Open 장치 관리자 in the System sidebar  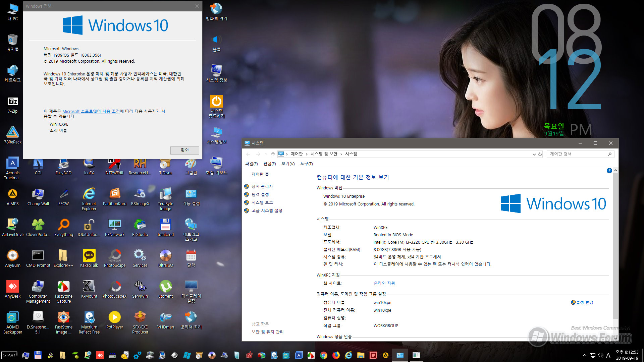click(x=262, y=186)
